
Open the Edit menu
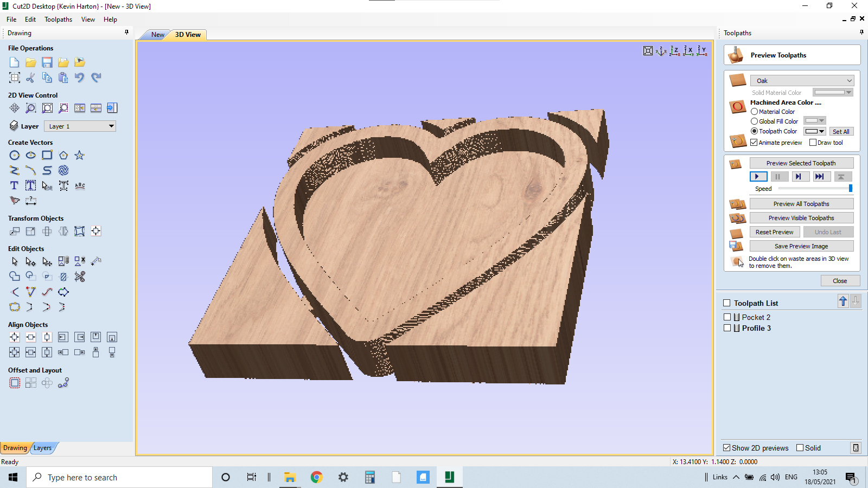coord(30,20)
